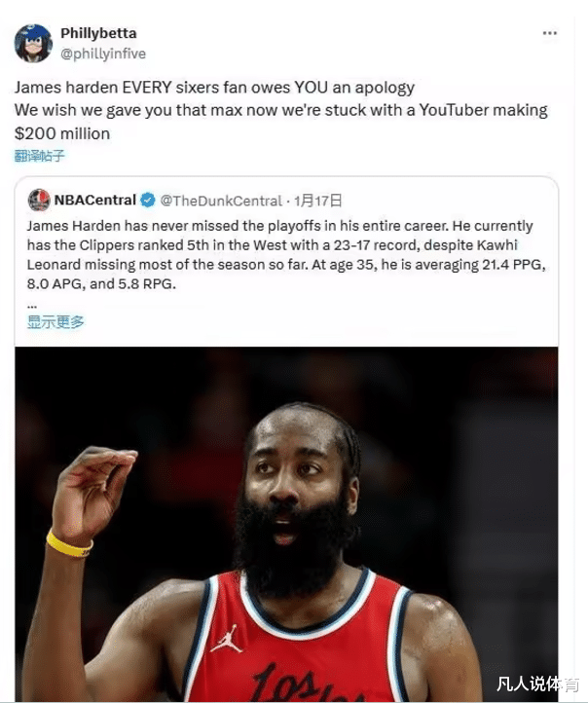The height and width of the screenshot is (703, 588).
Task: Open the @phillyinfive handle link
Action: 103,54
